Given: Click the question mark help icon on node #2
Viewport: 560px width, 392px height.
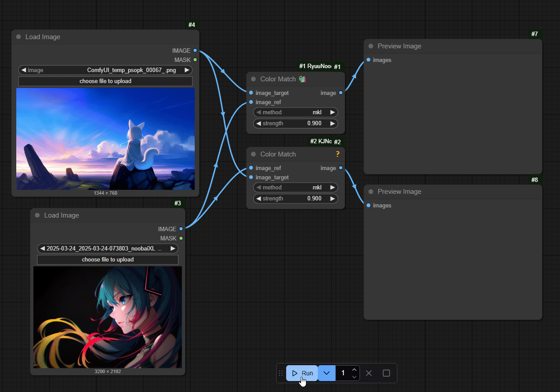Looking at the screenshot, I should (x=338, y=154).
